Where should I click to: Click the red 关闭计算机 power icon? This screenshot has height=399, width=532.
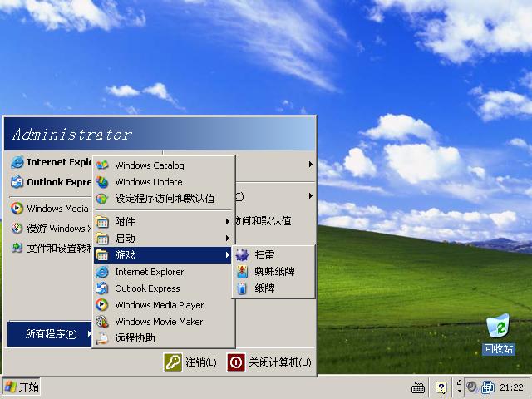[236, 362]
